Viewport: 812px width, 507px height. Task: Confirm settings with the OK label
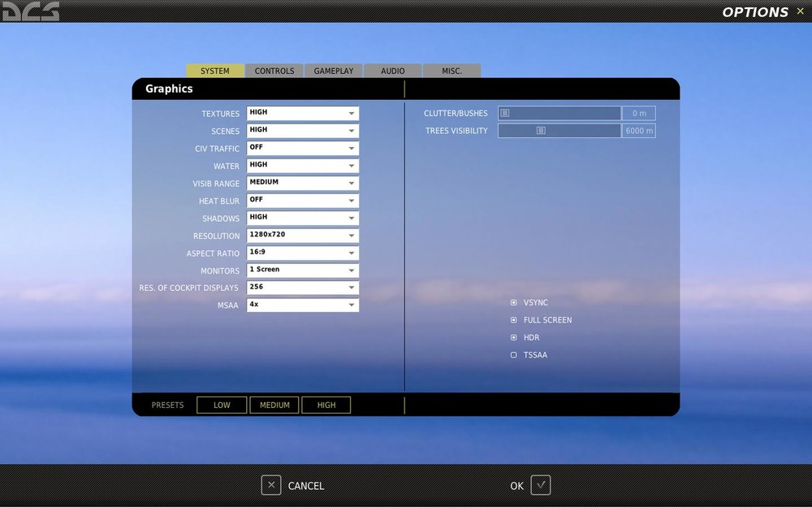click(516, 486)
